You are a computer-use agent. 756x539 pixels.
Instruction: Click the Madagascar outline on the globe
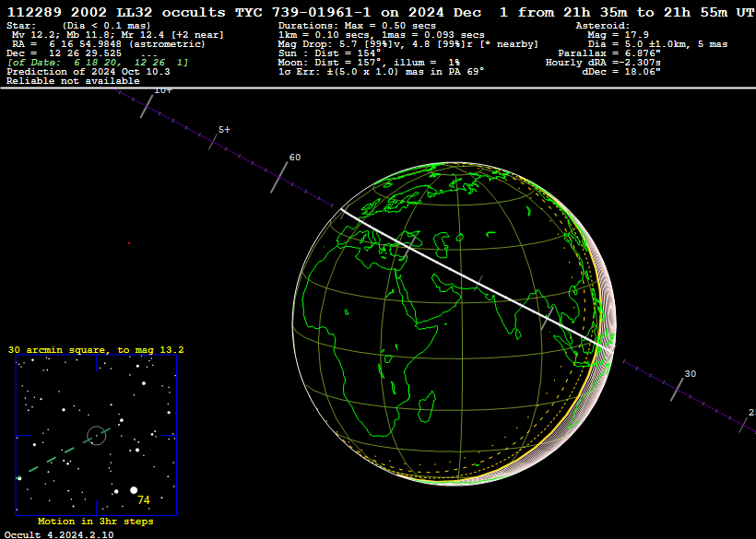point(427,406)
